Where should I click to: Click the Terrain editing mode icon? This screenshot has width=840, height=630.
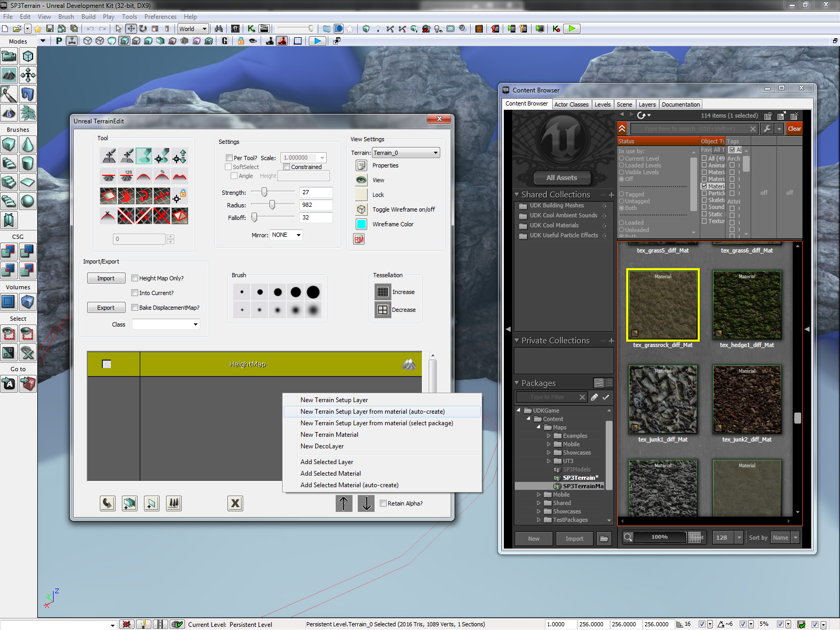(x=9, y=75)
